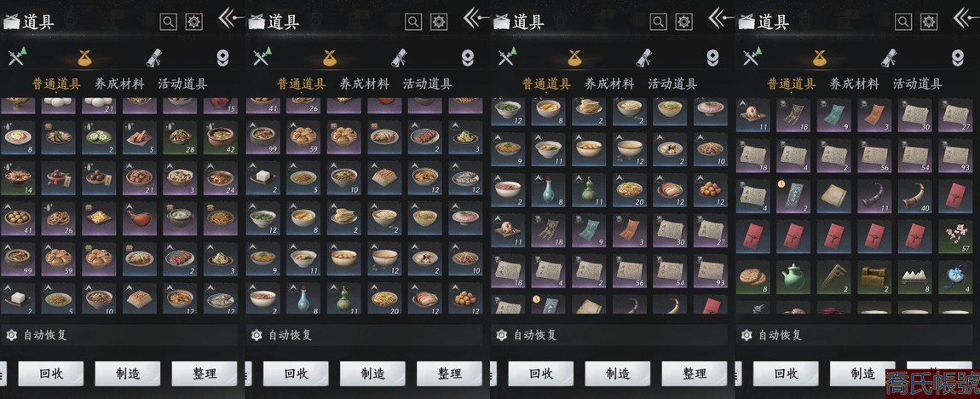This screenshot has width=980, height=399.
Task: Switch to 养成材料 tab in the first panel
Action: tap(119, 84)
